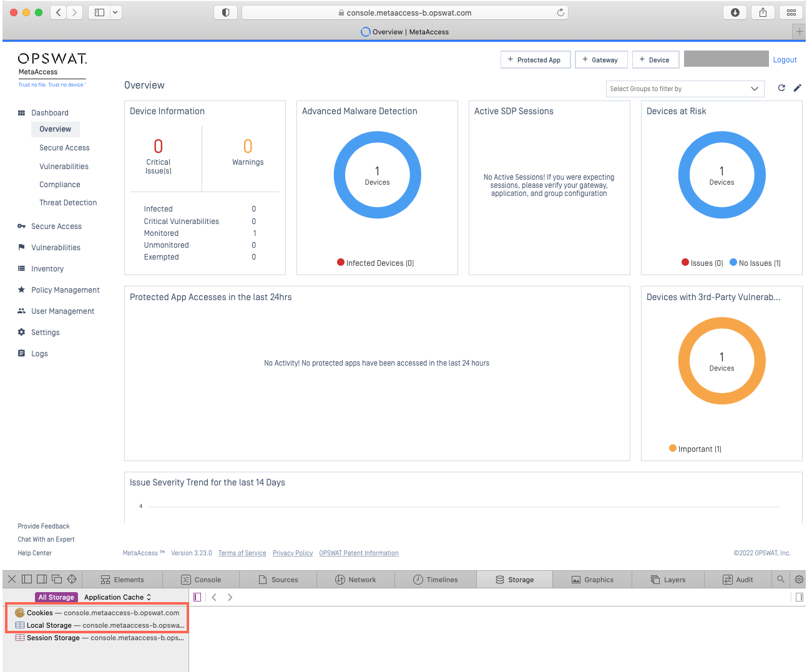
Task: Open Secure Access under Dashboard
Action: pyautogui.click(x=64, y=148)
